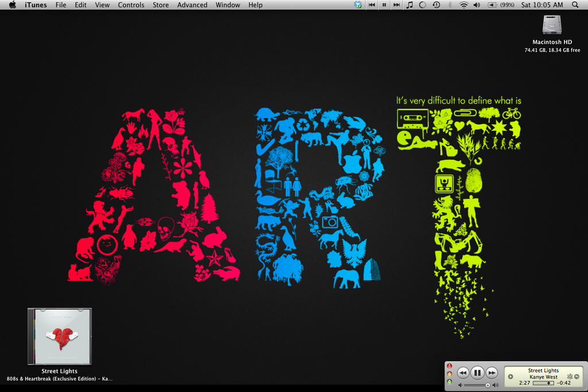Open the Store menu
The height and width of the screenshot is (392, 588).
(x=161, y=5)
